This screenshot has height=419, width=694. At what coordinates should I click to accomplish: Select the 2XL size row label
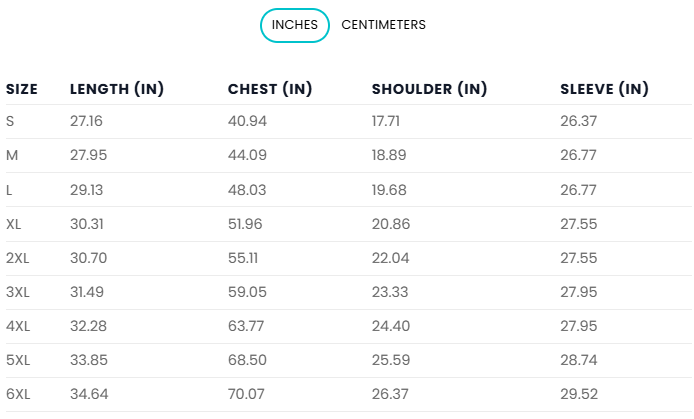(18, 258)
